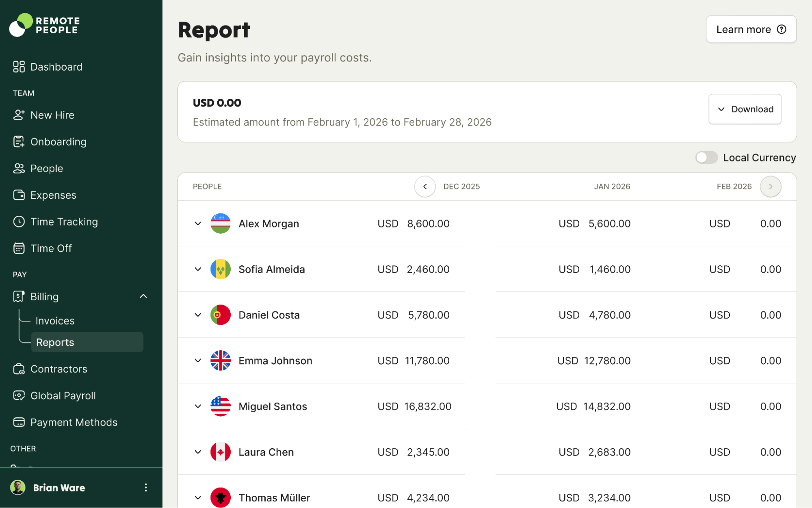This screenshot has height=508, width=812.
Task: Click the Learn more button
Action: pyautogui.click(x=751, y=29)
